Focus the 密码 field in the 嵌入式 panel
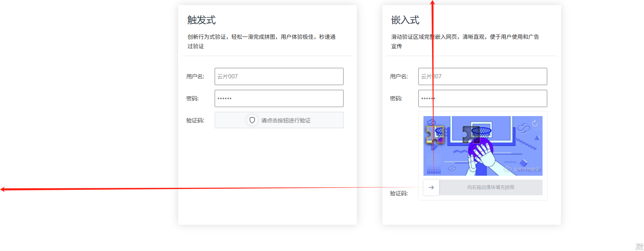 click(x=483, y=98)
